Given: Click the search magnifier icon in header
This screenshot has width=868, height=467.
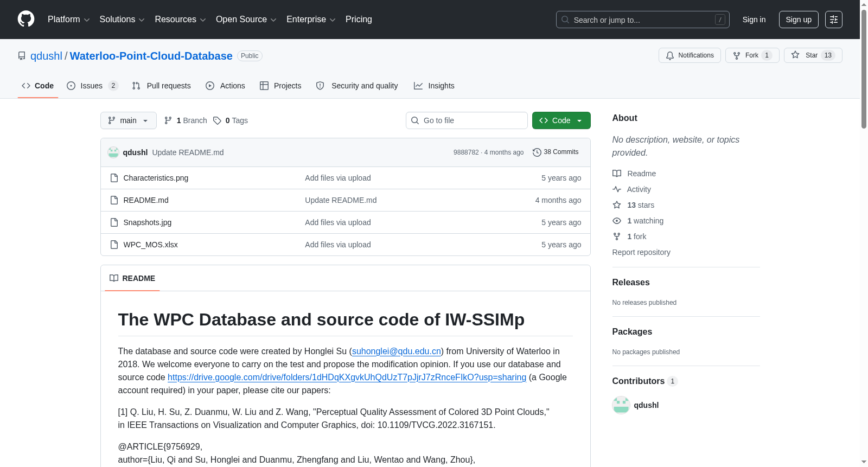Looking at the screenshot, I should (x=565, y=20).
